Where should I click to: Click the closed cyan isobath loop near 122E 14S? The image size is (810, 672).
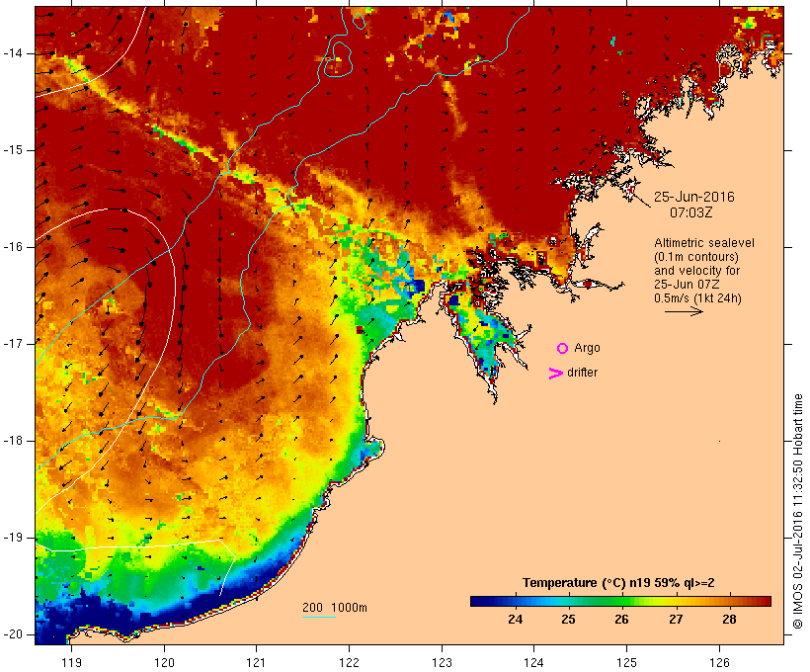click(339, 59)
